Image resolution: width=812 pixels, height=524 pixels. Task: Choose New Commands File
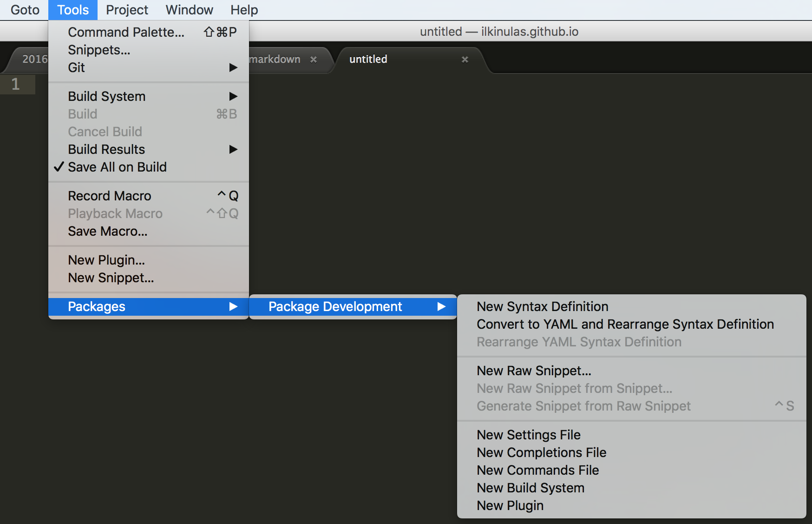[x=632, y=470]
